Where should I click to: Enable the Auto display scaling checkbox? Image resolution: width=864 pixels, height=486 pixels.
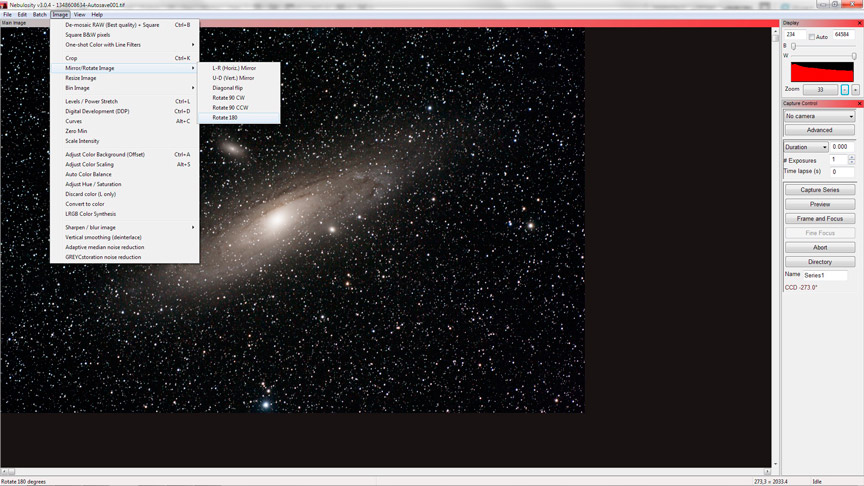point(812,36)
